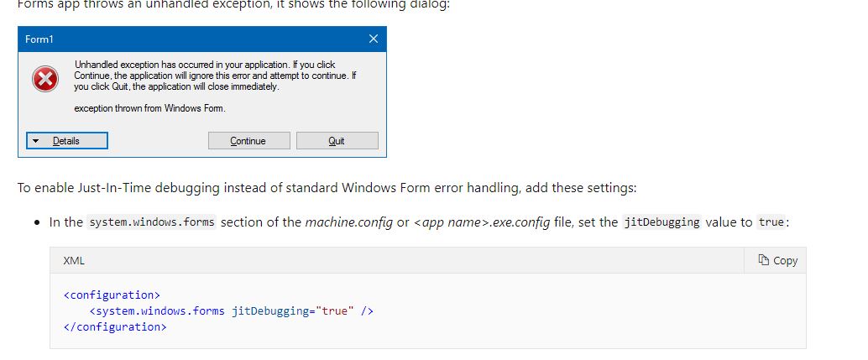Click the inline jitDebugging code in the bullet
The width and height of the screenshot is (868, 360).
click(661, 222)
